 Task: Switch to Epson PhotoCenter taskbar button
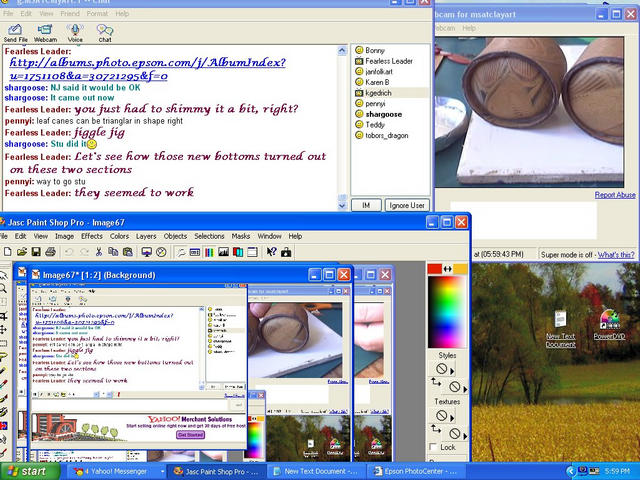415,471
